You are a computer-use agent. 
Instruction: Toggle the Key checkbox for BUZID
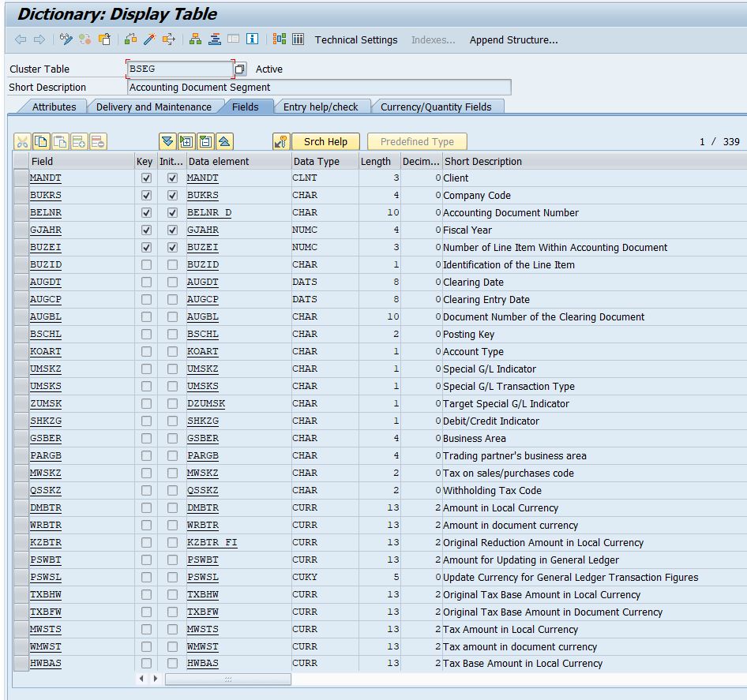tap(146, 264)
